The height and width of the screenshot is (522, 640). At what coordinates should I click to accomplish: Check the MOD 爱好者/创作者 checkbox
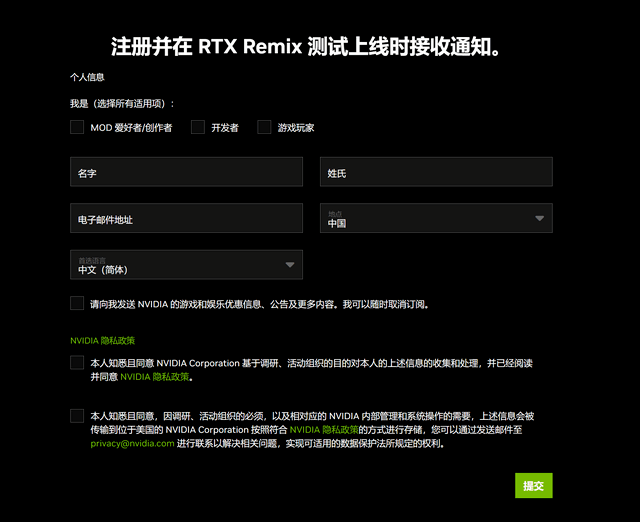click(77, 127)
